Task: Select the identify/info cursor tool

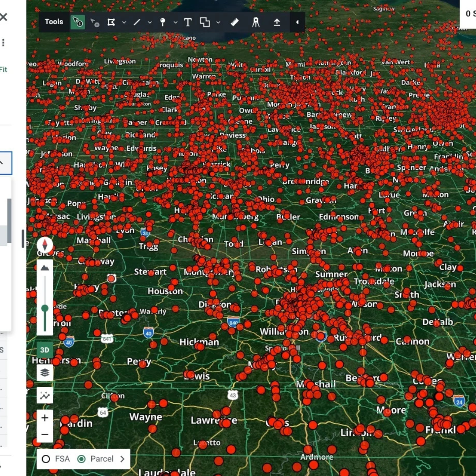Action: (x=78, y=22)
